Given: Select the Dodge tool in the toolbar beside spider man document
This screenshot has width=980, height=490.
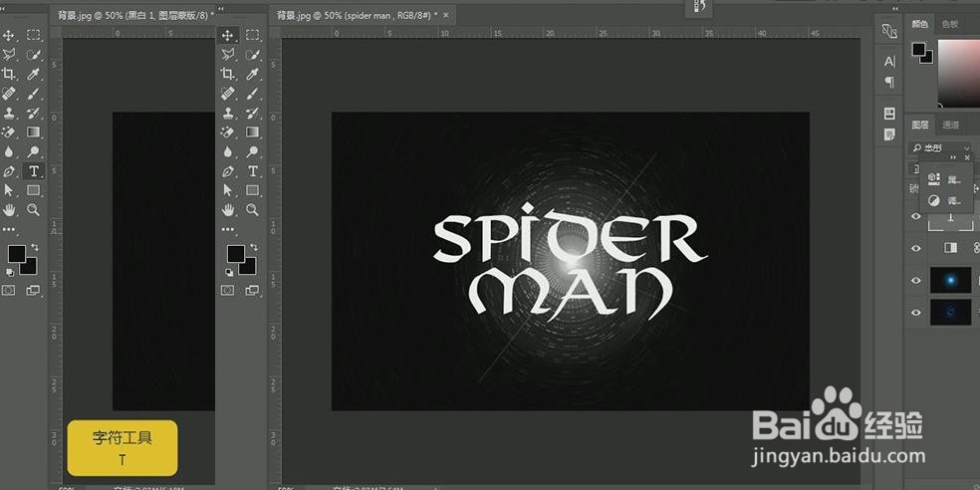Looking at the screenshot, I should click(253, 151).
